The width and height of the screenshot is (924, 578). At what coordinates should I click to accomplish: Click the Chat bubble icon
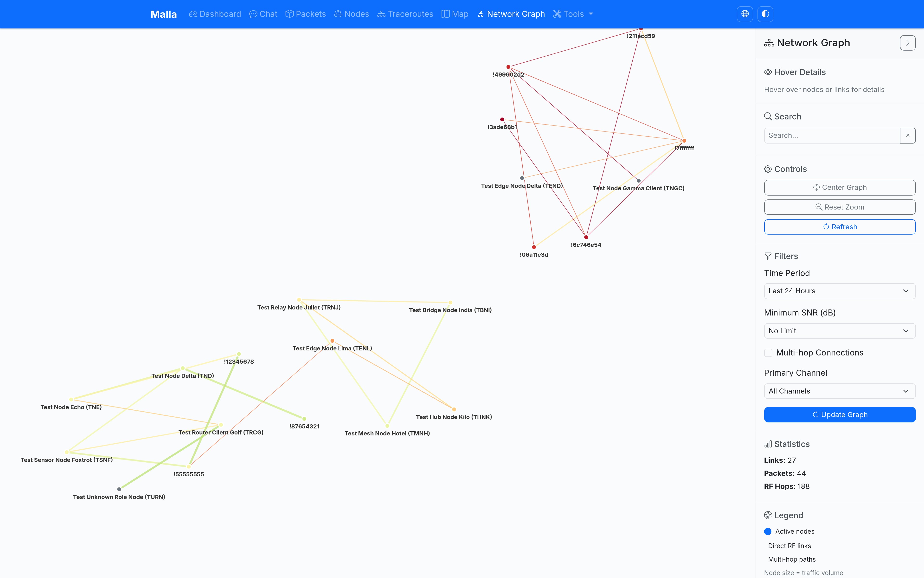click(x=253, y=14)
